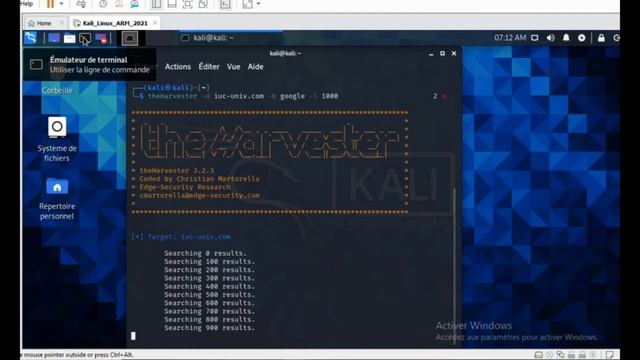Close the Kali_Linux_ARM_2021 tab
Screen dimensions: 640x360
(155, 23)
